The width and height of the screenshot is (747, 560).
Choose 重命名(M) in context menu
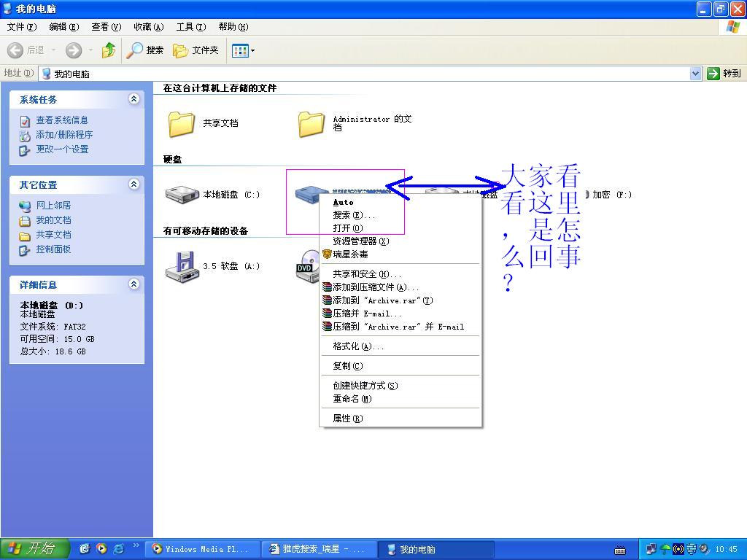coord(400,399)
